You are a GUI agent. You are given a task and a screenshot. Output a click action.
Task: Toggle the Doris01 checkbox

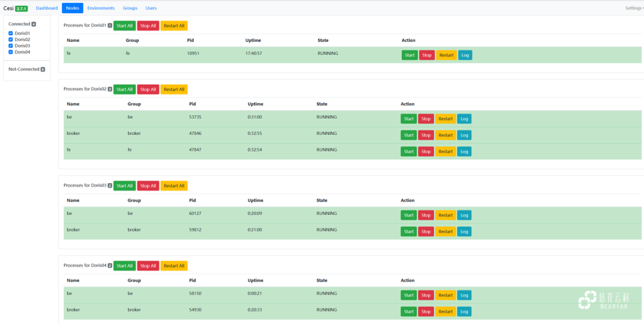(x=11, y=33)
